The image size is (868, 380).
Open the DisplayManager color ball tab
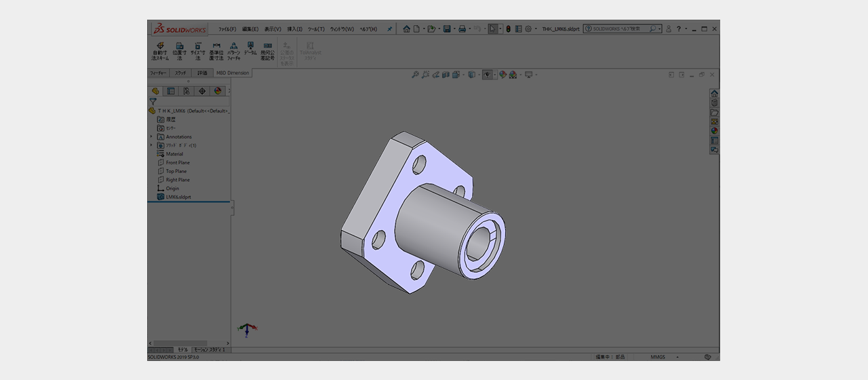click(218, 91)
